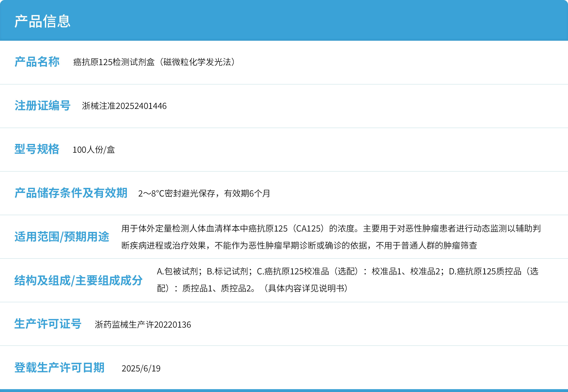Click the 适用范围/预期用途 label
Screen dimensions: 568x392
[62, 237]
